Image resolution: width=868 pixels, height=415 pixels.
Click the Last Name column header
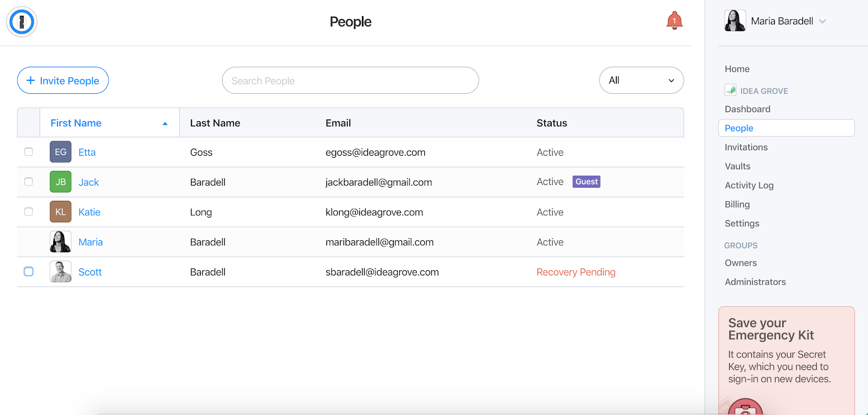tap(215, 123)
